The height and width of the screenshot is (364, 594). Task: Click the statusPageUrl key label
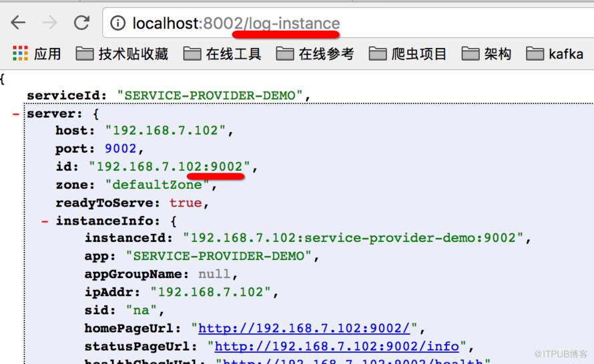(141, 346)
